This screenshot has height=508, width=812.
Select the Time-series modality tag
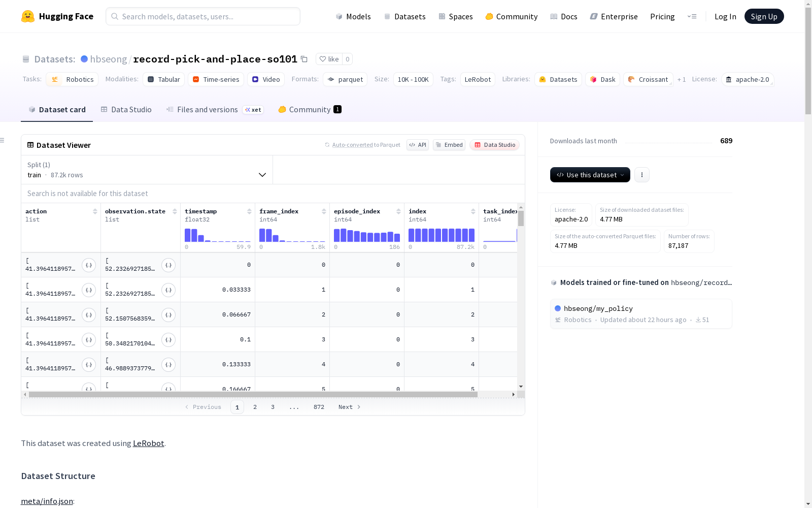coord(216,79)
